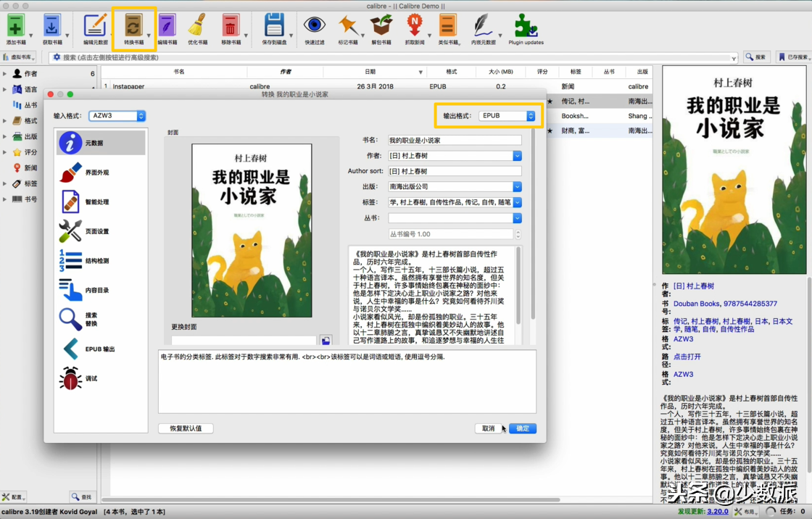Click the Configure button in tag browser

[x=14, y=497]
